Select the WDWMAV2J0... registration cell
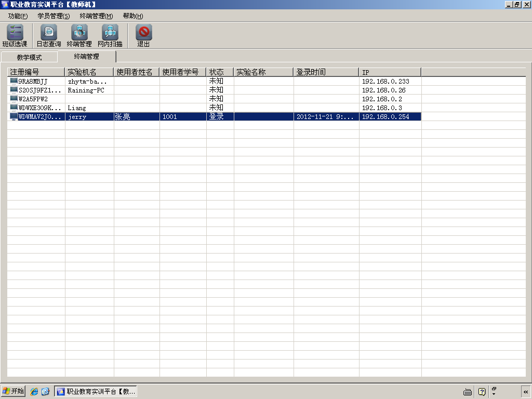This screenshot has height=399, width=532. click(39, 117)
